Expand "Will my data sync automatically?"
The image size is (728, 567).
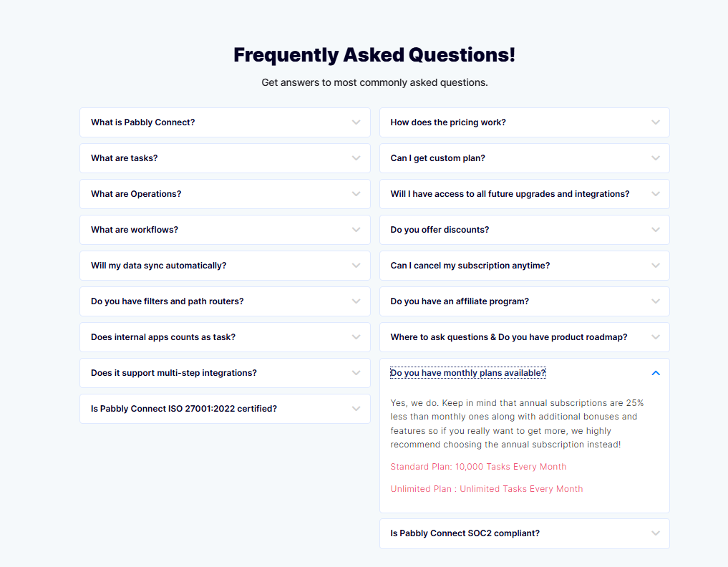tap(158, 266)
